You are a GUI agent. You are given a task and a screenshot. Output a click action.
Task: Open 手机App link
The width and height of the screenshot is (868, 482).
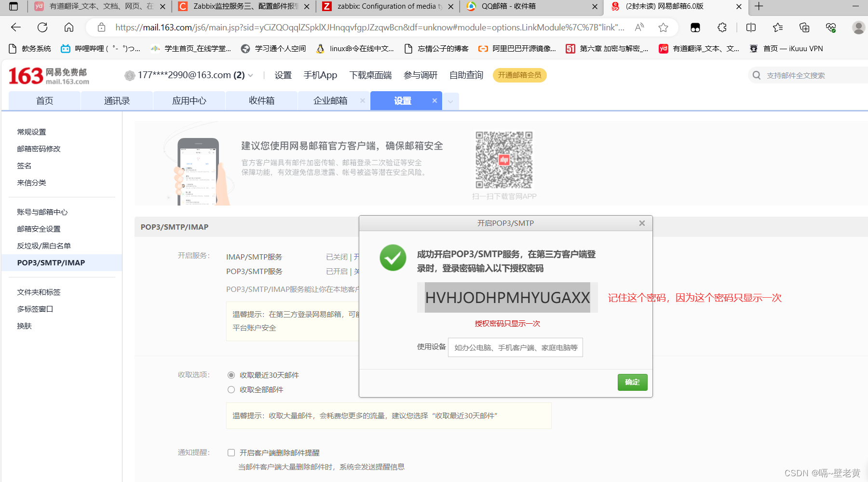pos(320,75)
